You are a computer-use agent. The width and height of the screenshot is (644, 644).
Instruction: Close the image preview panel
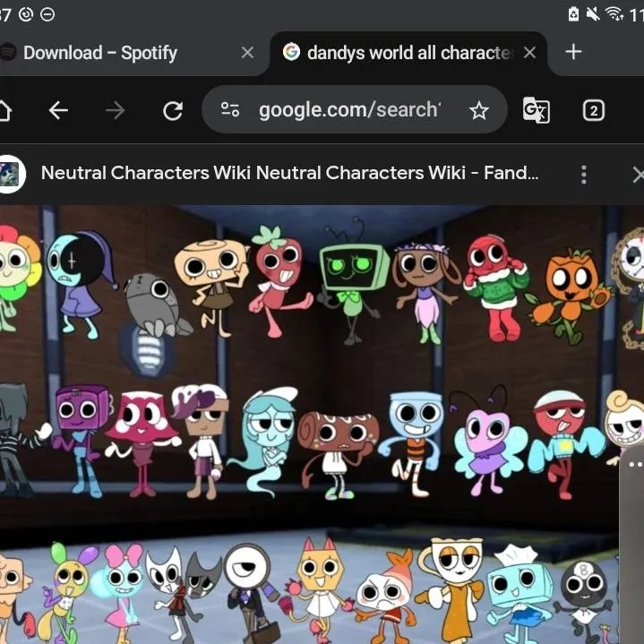(637, 174)
